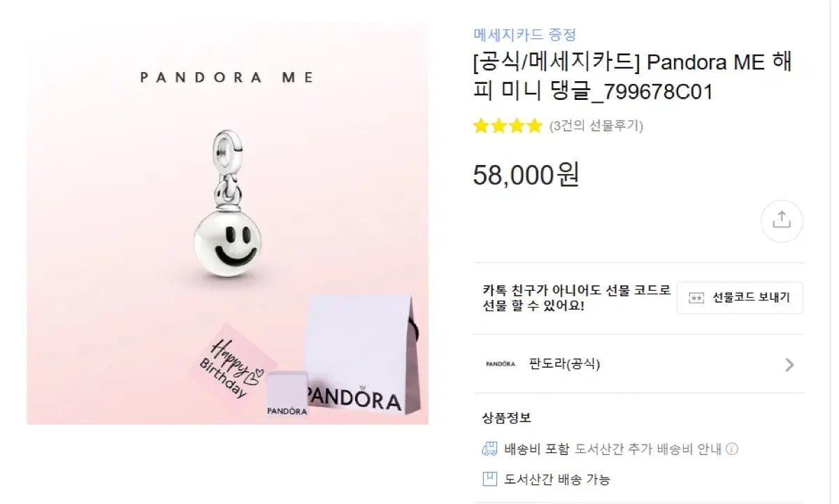This screenshot has height=504, width=839.
Task: Click the 58,000원 price
Action: [x=526, y=174]
